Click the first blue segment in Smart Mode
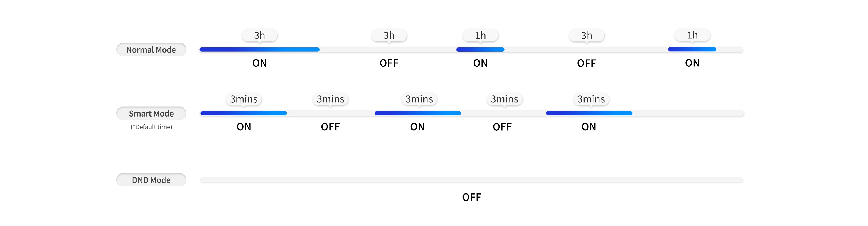 click(244, 114)
